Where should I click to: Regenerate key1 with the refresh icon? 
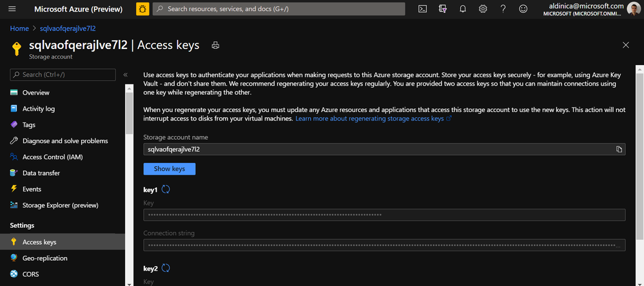point(166,189)
